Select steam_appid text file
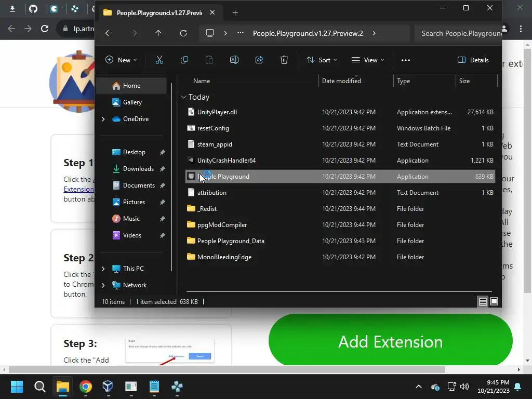Screen dimensions: 532x399 pyautogui.click(x=340, y=144)
